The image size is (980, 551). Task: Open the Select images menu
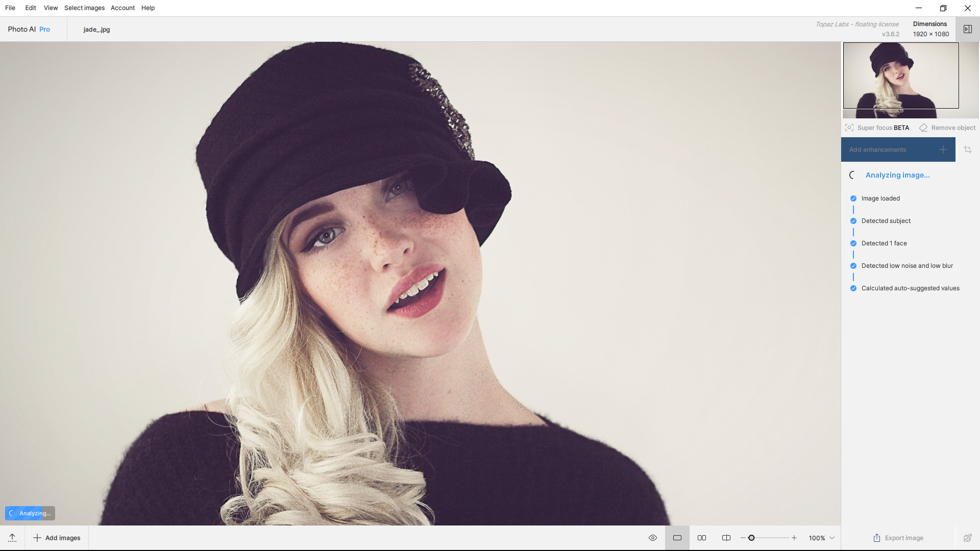click(84, 8)
